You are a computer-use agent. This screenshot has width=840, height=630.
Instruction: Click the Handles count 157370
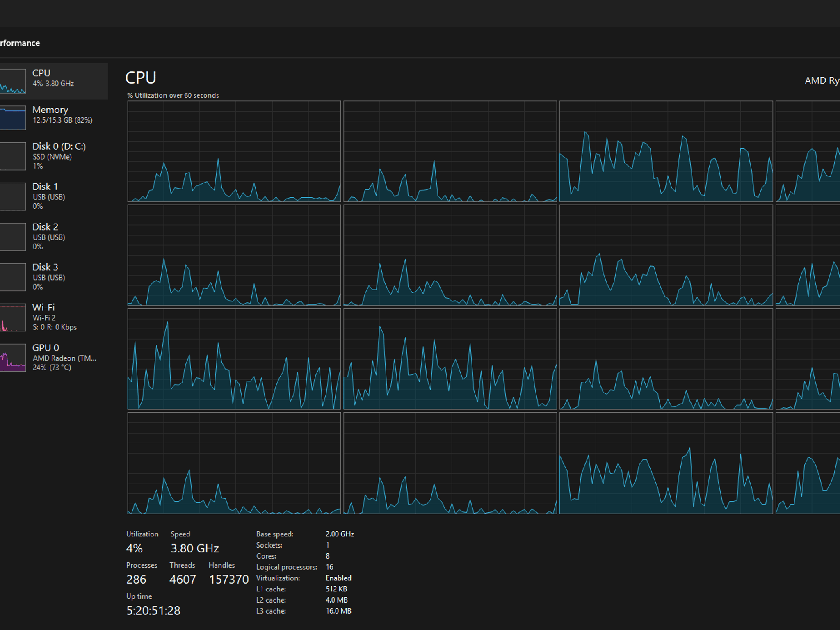(229, 580)
